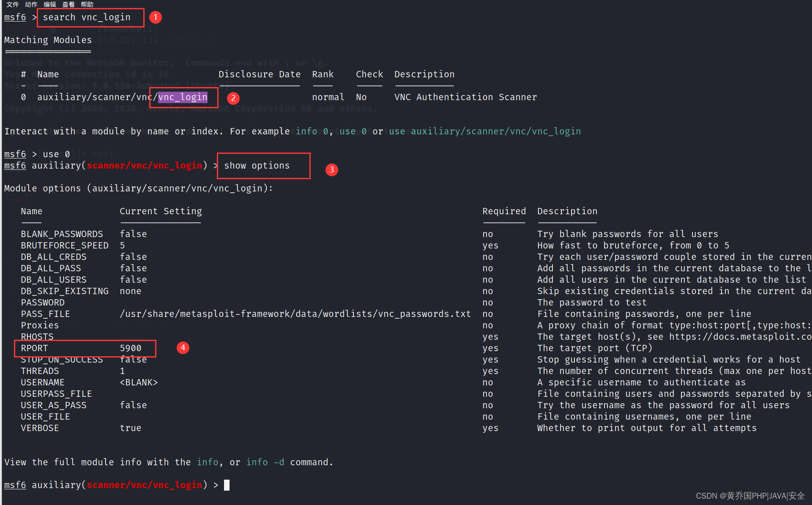This screenshot has width=812, height=505.
Task: Click the THREADS option name
Action: coord(40,371)
